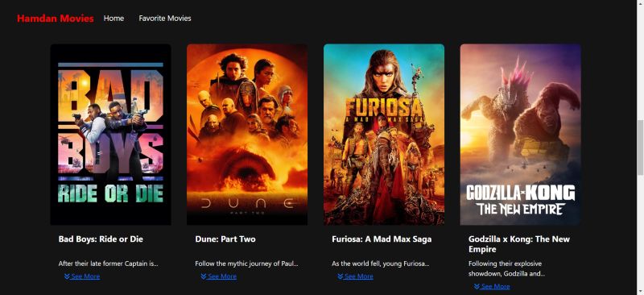The image size is (644, 295).
Task: Expand the Bad Boys description with See More
Action: (82, 276)
